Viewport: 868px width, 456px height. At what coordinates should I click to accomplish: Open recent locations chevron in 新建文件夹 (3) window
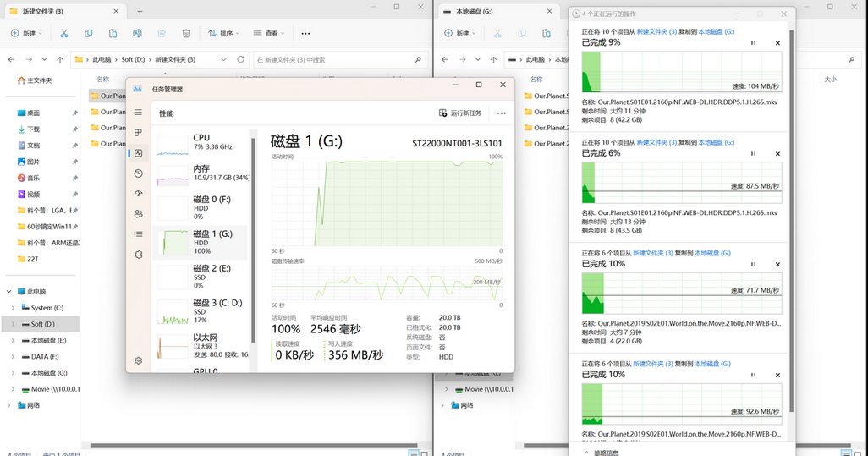click(x=44, y=59)
